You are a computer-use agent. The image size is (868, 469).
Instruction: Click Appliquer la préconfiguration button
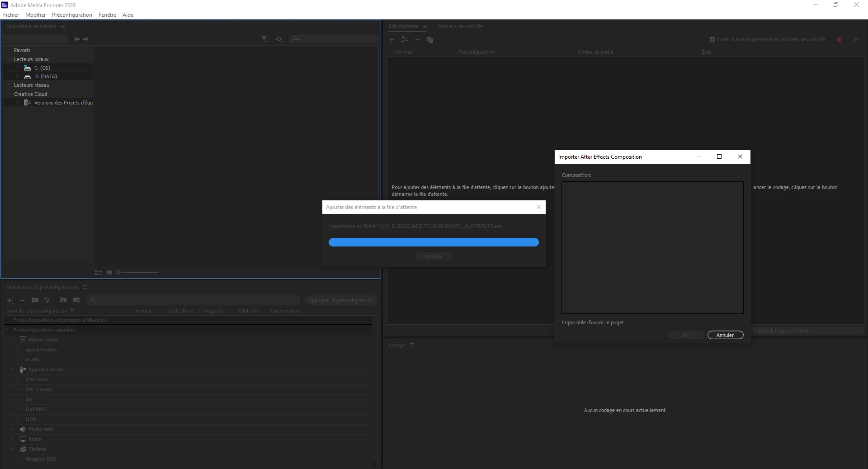coord(341,300)
